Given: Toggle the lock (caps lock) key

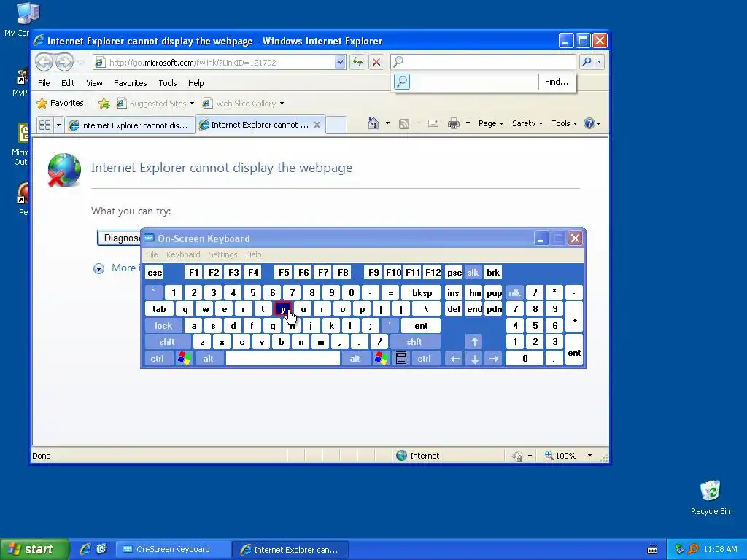Looking at the screenshot, I should pyautogui.click(x=163, y=326).
